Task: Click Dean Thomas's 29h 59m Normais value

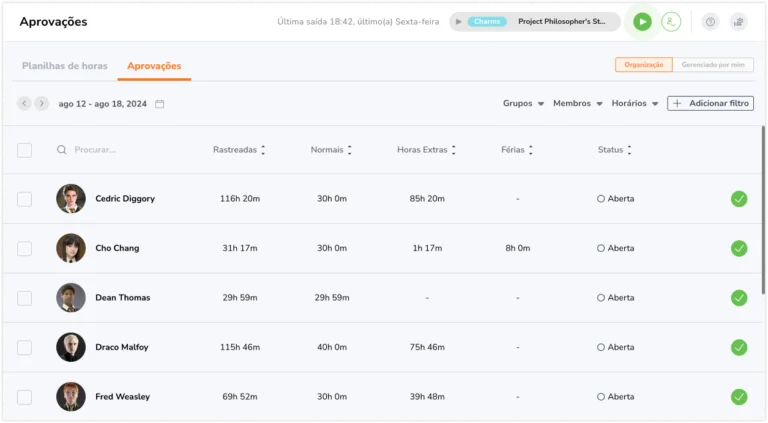Action: pos(332,298)
